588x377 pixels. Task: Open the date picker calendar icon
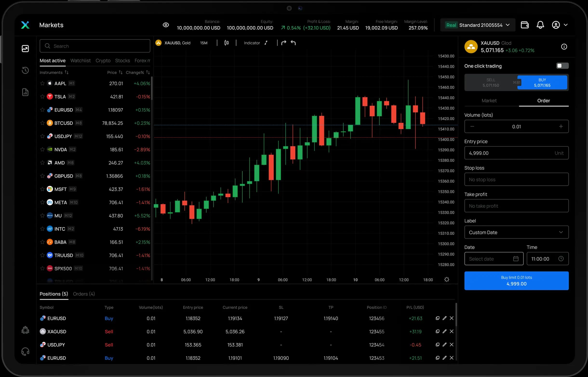pyautogui.click(x=516, y=259)
